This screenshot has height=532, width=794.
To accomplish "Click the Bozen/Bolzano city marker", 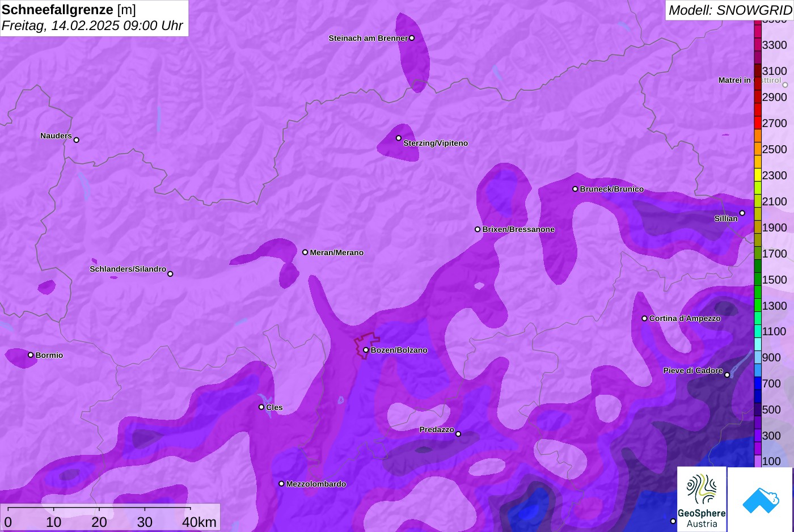I will tap(366, 350).
